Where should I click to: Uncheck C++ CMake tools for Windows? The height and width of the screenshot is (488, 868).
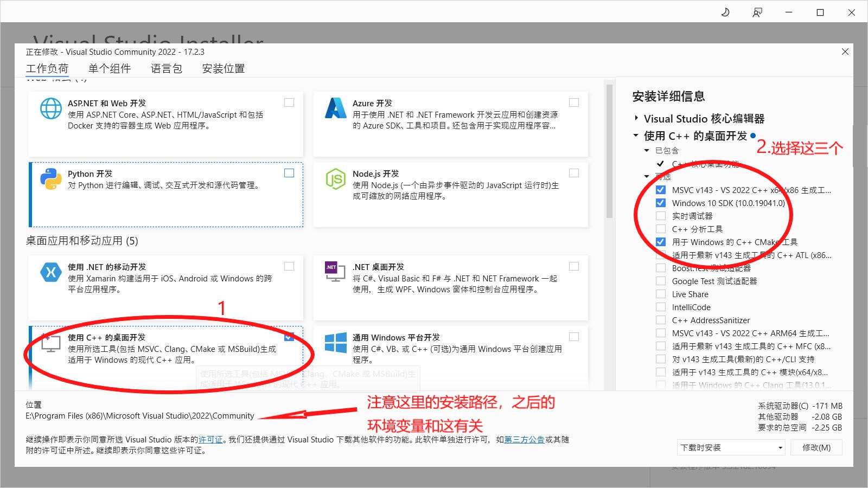(661, 242)
